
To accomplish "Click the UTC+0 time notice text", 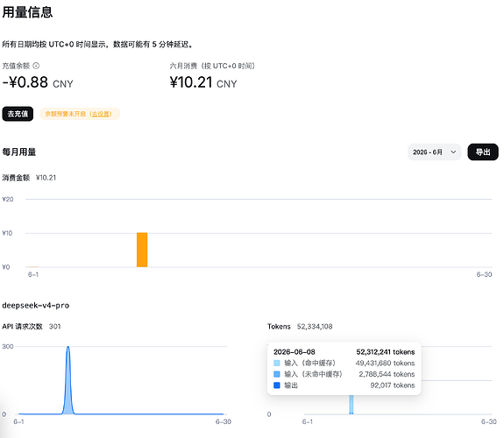I will click(x=97, y=45).
